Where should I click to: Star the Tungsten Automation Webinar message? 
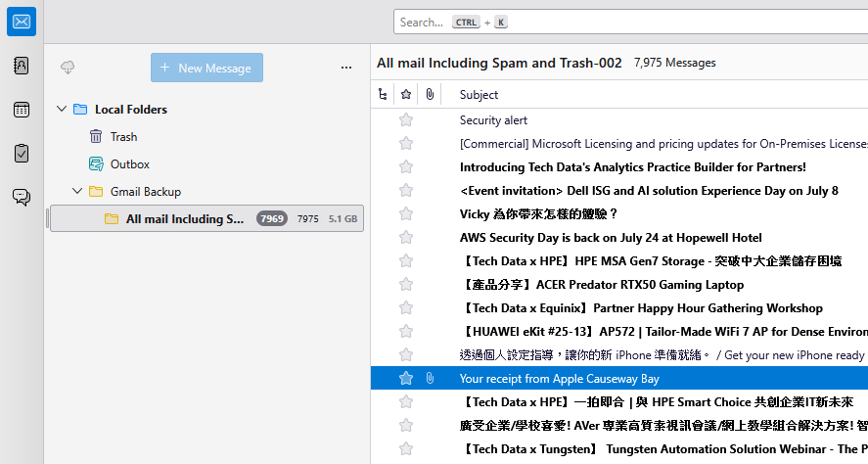coord(406,448)
